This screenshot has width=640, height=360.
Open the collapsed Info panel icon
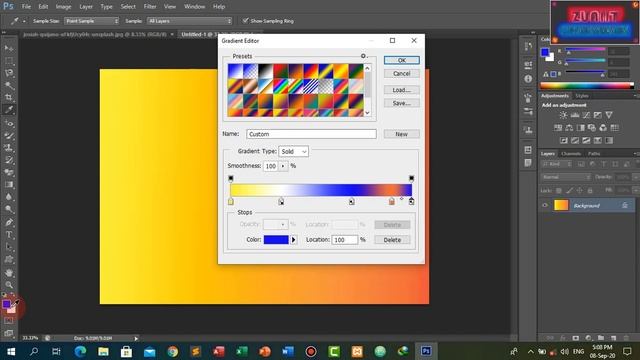[528, 79]
